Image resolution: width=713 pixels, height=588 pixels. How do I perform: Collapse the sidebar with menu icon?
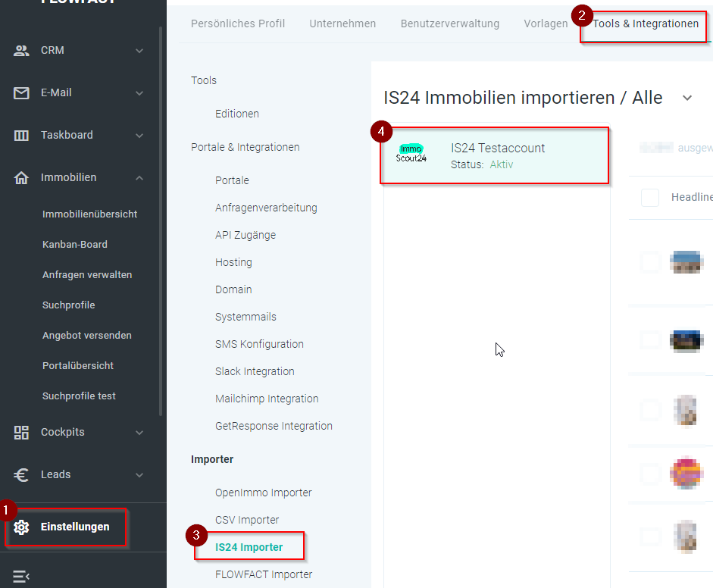21,576
